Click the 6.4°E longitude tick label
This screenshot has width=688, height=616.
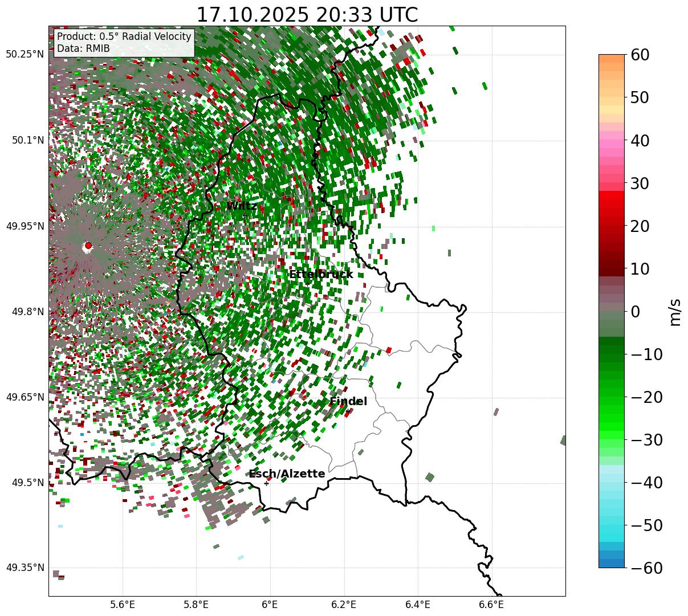pyautogui.click(x=418, y=604)
